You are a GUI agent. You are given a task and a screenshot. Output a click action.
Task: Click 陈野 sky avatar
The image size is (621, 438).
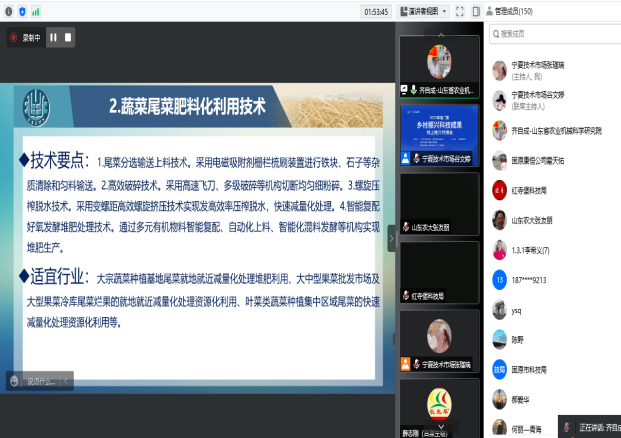[499, 340]
